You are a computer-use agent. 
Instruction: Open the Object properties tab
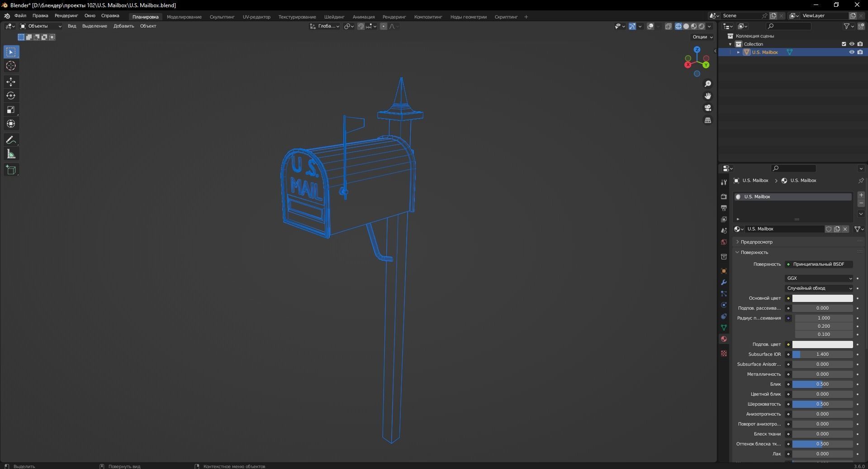coord(724,271)
